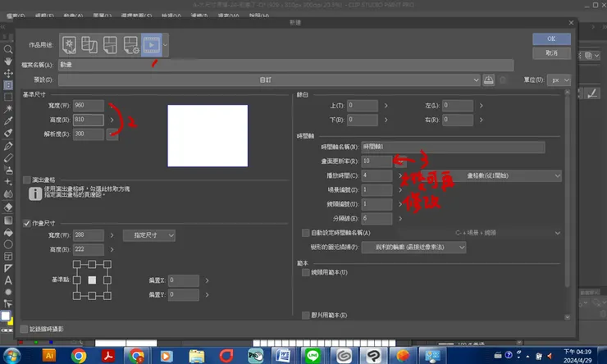Open the 圖層(L) menu behind dialog
The height and width of the screenshot is (364, 607).
click(x=103, y=16)
